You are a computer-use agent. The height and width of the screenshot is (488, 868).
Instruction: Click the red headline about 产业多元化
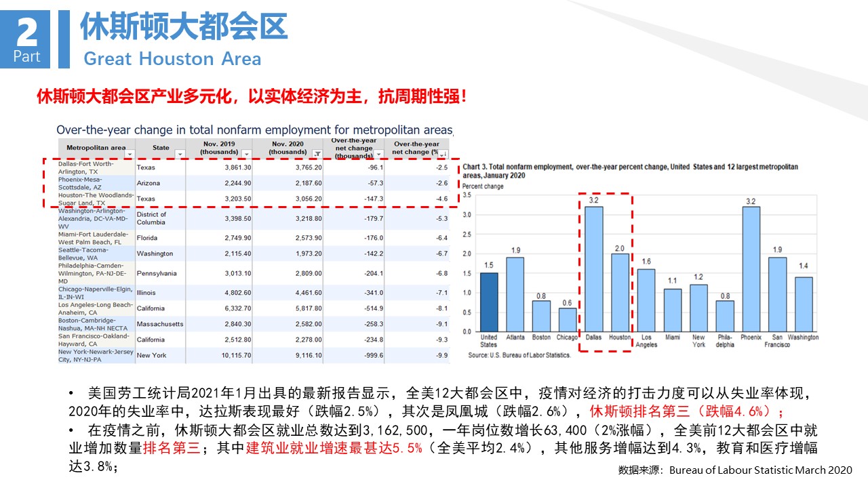pos(252,96)
